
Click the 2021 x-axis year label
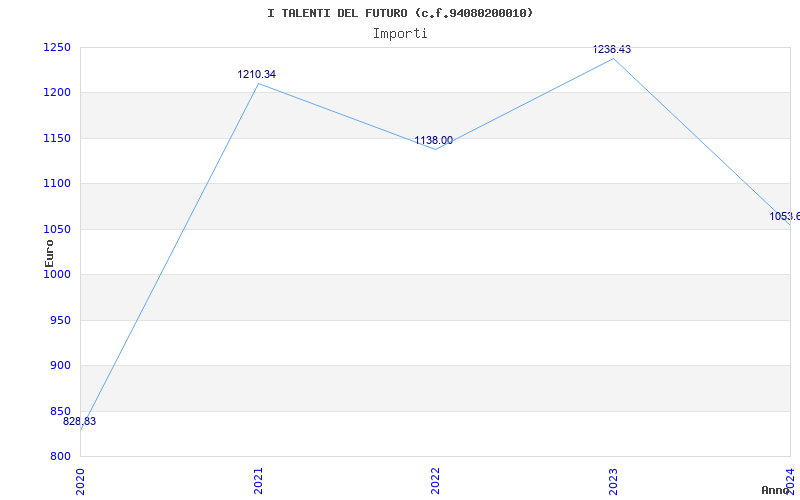(x=258, y=481)
